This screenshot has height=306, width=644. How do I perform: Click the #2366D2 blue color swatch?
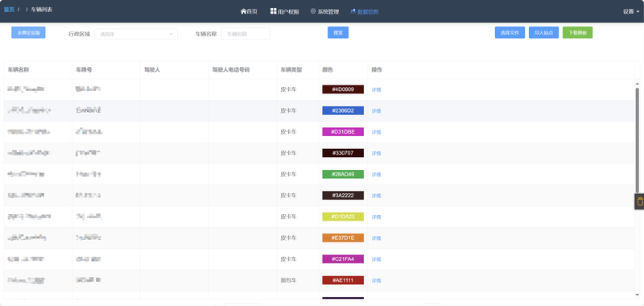[343, 110]
